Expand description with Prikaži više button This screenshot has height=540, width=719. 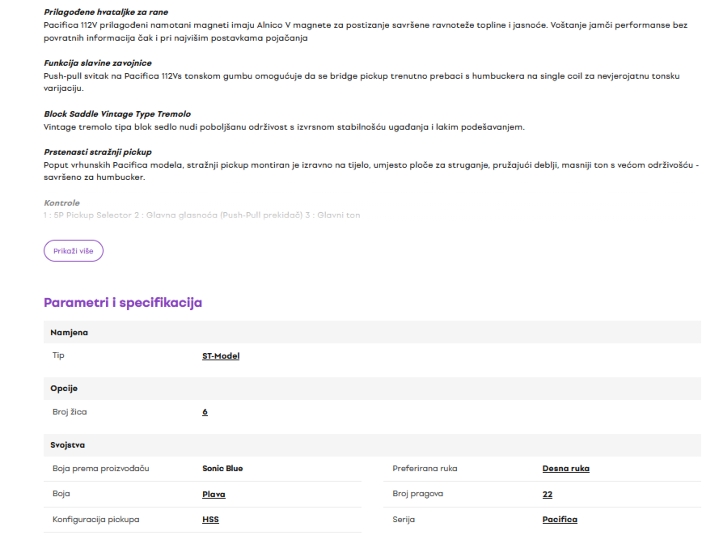[73, 251]
